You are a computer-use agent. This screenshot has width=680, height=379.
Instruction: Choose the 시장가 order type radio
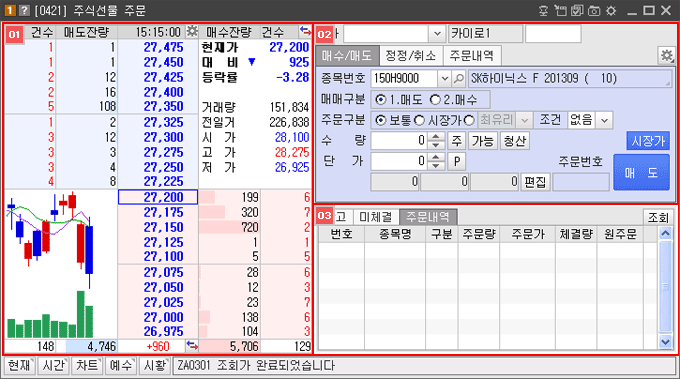pyautogui.click(x=419, y=120)
